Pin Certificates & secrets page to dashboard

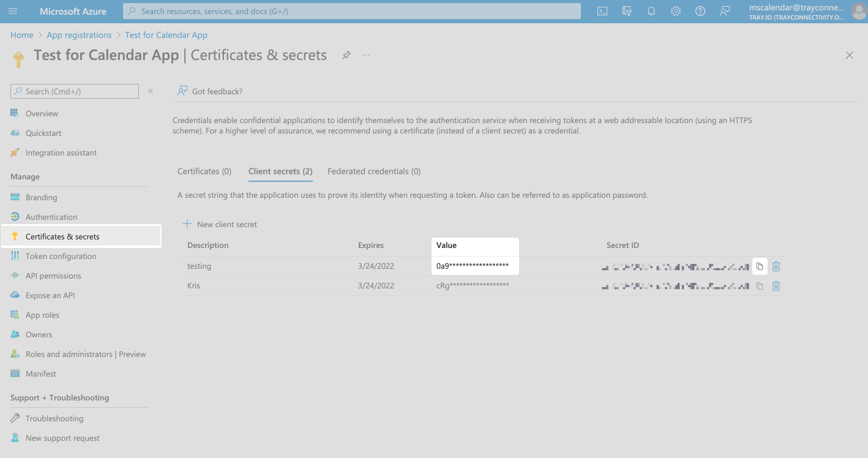(346, 55)
